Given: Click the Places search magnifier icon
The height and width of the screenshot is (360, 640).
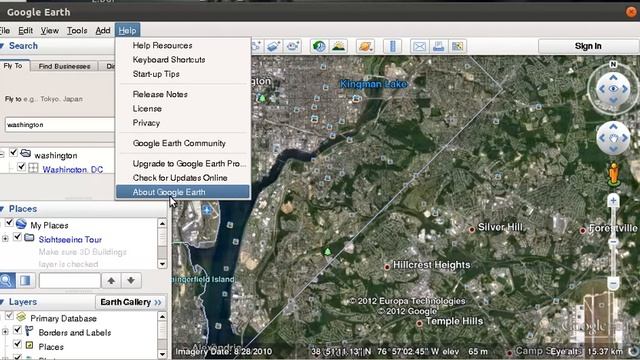Looking at the screenshot, I should [x=7, y=280].
